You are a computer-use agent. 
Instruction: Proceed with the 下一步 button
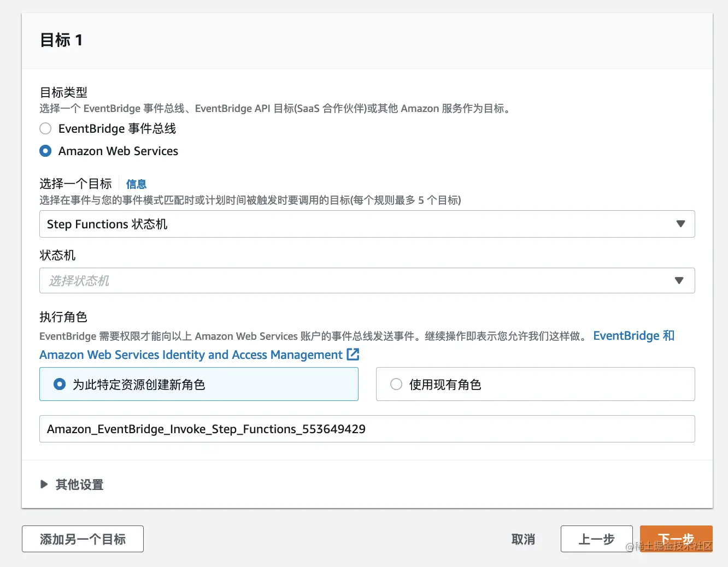point(676,539)
